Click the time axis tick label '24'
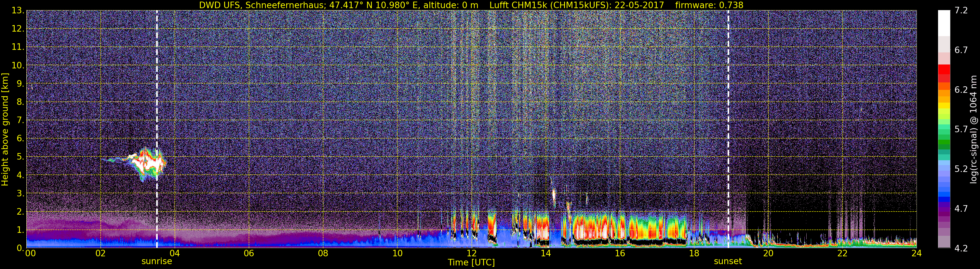Screen dimensions: 980x269 tap(916, 253)
